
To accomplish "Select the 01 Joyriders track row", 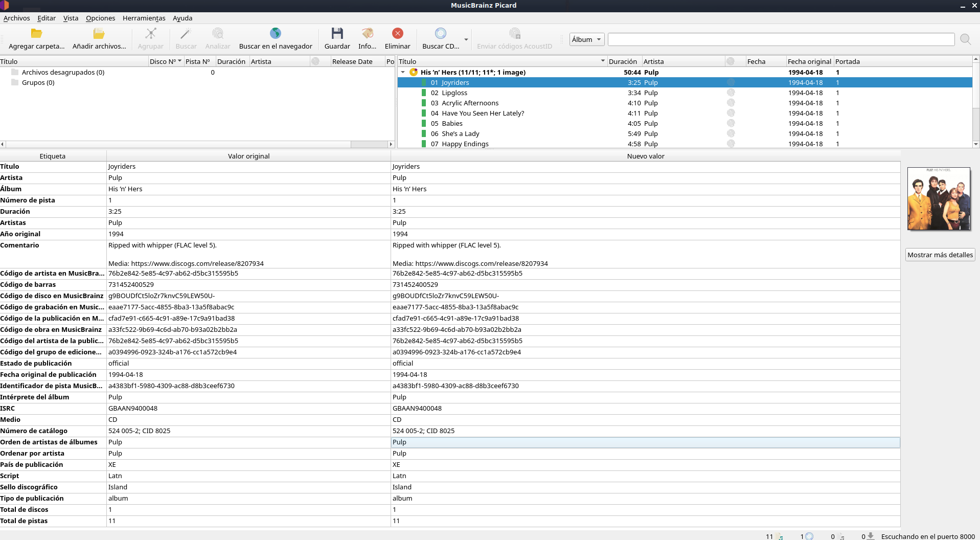I will [685, 82].
